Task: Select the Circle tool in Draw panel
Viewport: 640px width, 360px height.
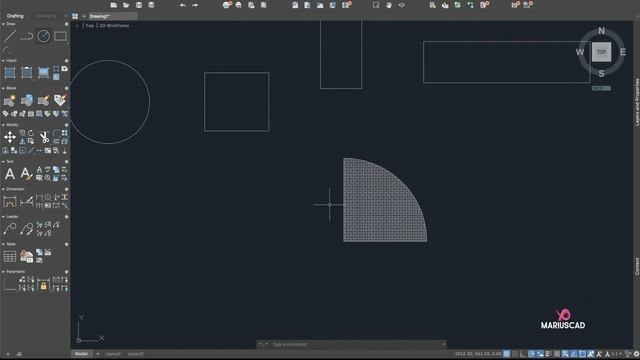Action: (x=43, y=36)
